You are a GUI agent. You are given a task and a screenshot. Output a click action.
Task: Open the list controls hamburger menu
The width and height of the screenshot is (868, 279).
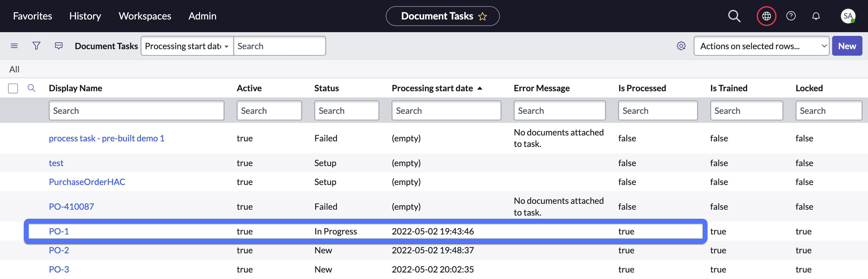click(14, 46)
